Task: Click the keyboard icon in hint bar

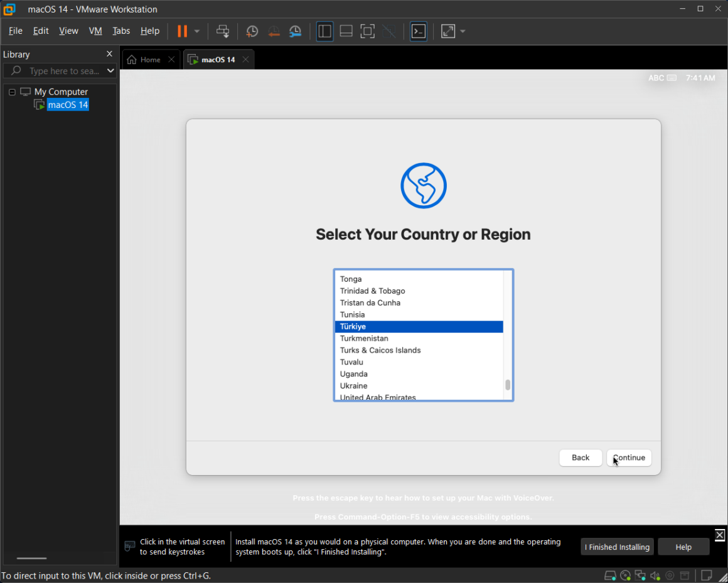Action: point(130,546)
